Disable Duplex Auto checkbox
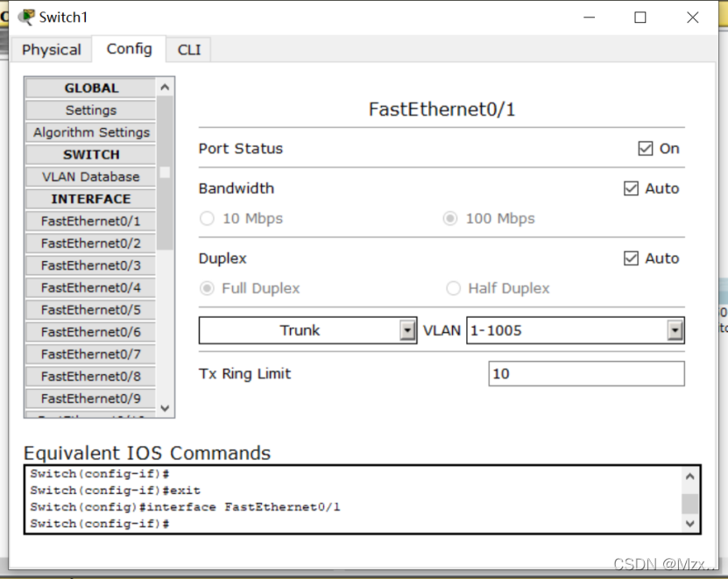The height and width of the screenshot is (579, 728). pos(631,258)
